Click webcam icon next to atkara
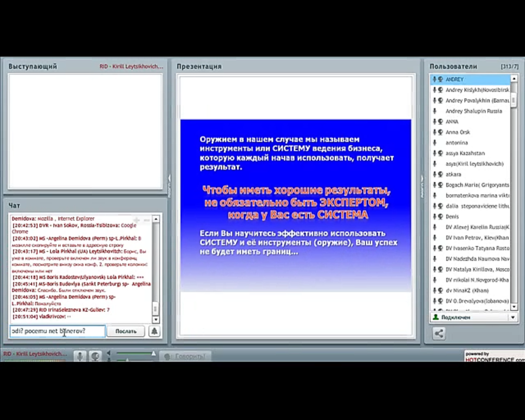Viewport: 525px width, 420px height. coord(441,174)
